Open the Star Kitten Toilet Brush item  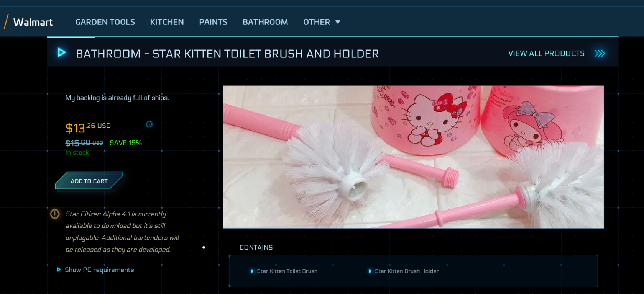pos(287,271)
